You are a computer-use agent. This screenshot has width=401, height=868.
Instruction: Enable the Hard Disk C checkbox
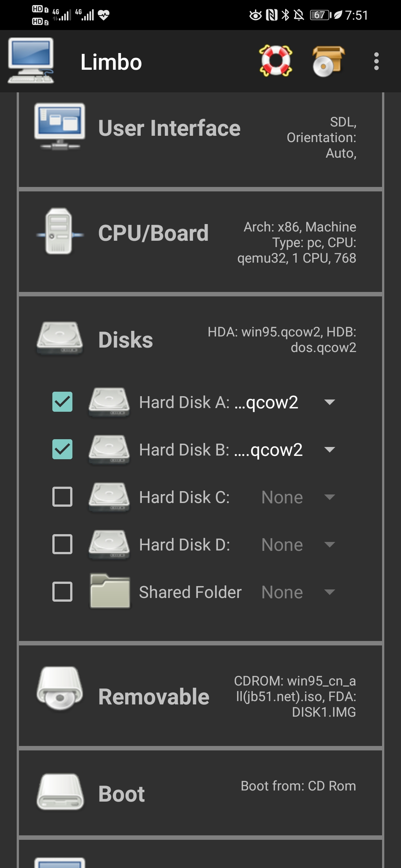click(x=62, y=497)
